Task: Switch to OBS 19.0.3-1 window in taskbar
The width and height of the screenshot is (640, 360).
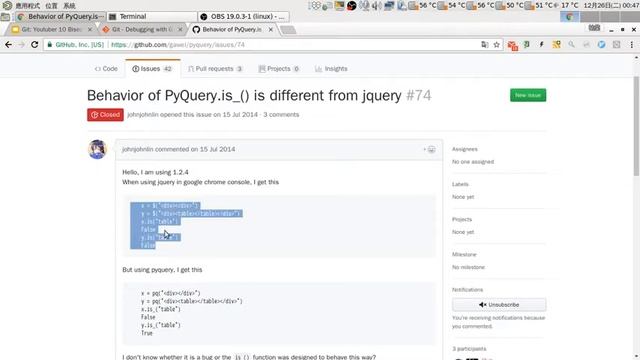Action: click(x=244, y=16)
